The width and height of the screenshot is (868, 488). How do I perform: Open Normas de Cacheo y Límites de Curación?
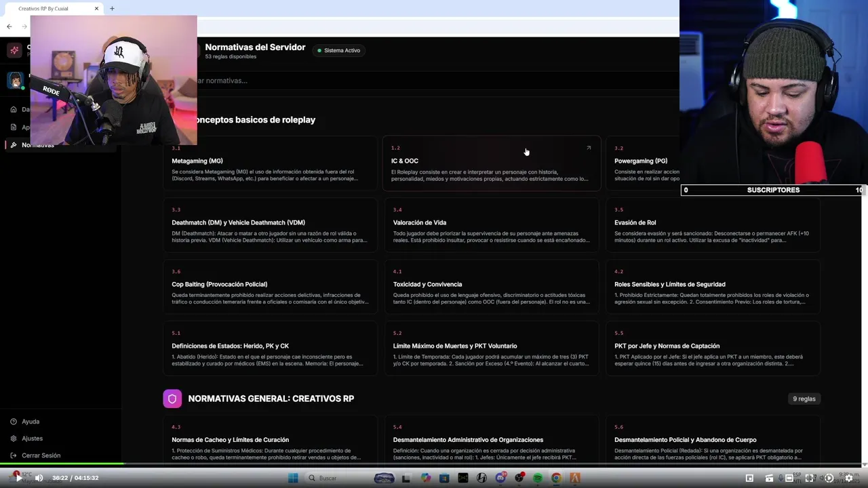(270, 441)
